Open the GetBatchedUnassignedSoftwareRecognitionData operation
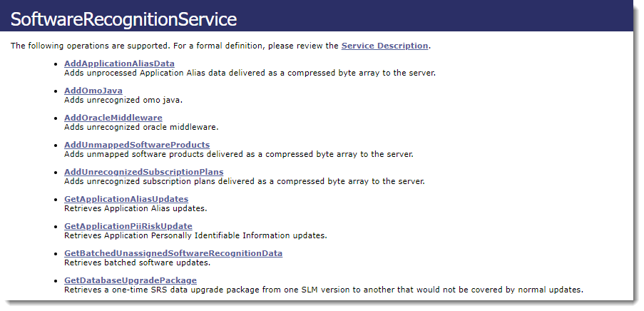Screen dimensions: 644x311 coord(173,253)
